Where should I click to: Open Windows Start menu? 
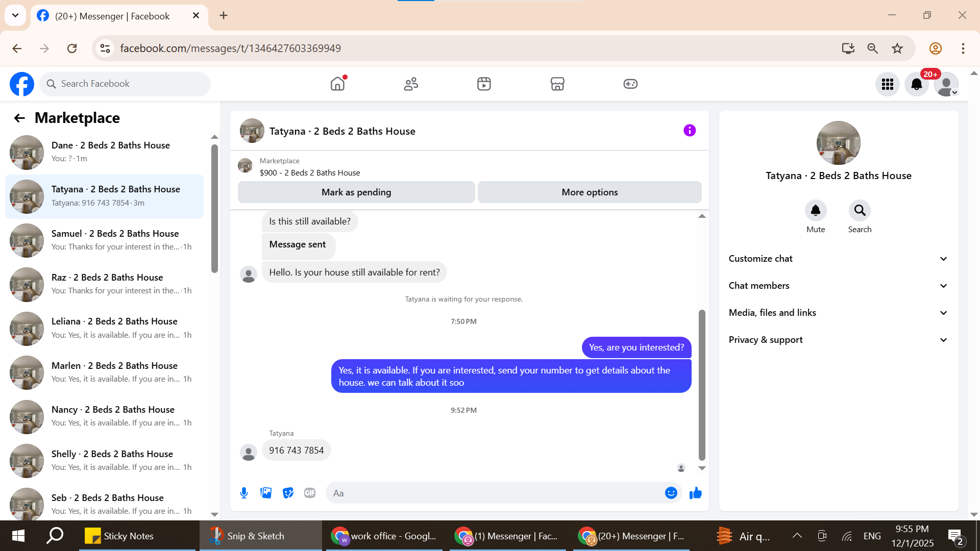coord(18,536)
